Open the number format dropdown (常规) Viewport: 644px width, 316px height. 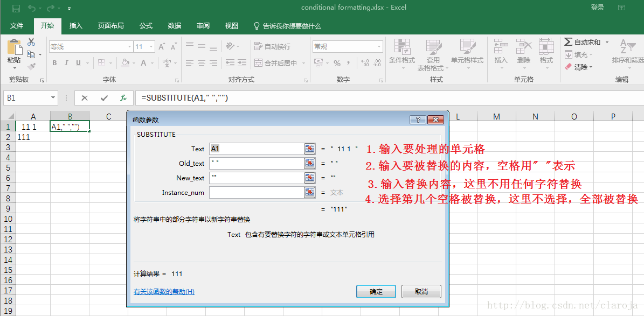click(379, 47)
